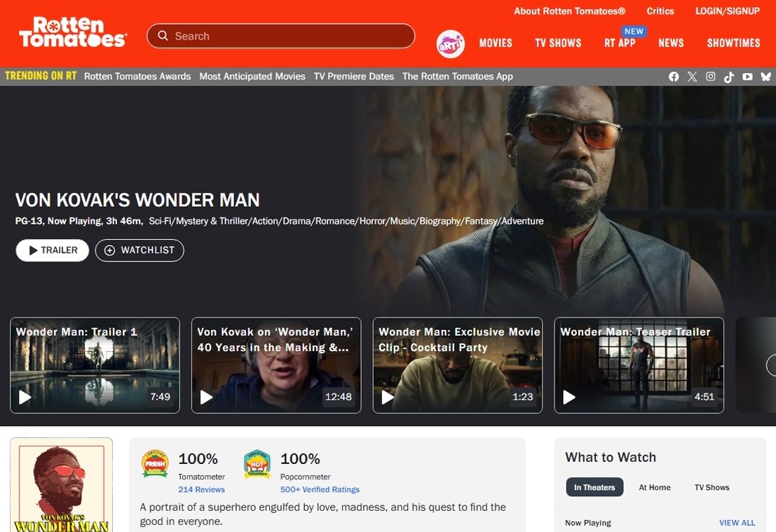Click the TikTok social icon
776x532 pixels.
[729, 76]
